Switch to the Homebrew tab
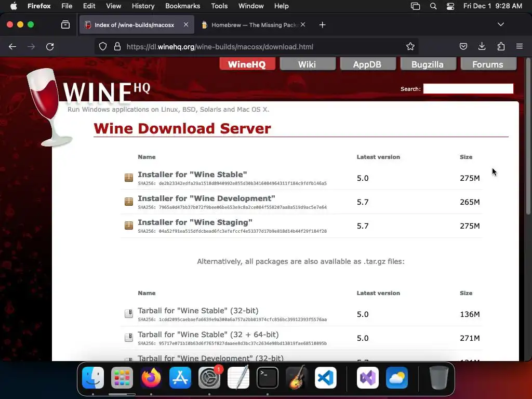Screen dimensions: 532x399 [x=254, y=25]
